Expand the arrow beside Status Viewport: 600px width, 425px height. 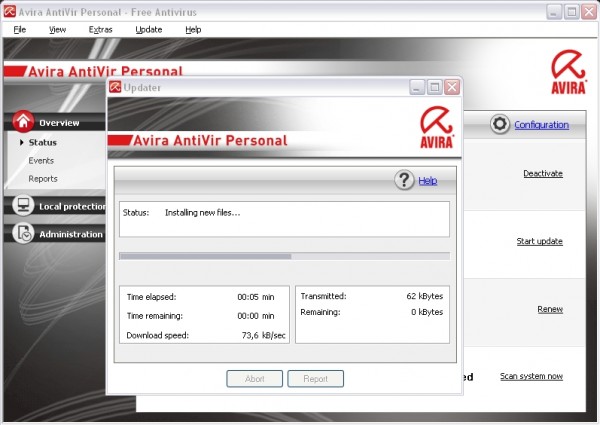tap(21, 142)
